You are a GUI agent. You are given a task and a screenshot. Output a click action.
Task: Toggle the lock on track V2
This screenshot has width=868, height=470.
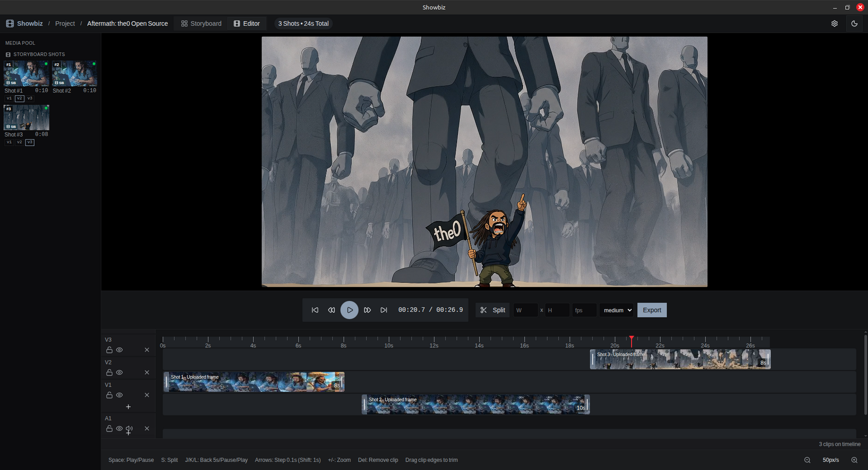coord(109,372)
